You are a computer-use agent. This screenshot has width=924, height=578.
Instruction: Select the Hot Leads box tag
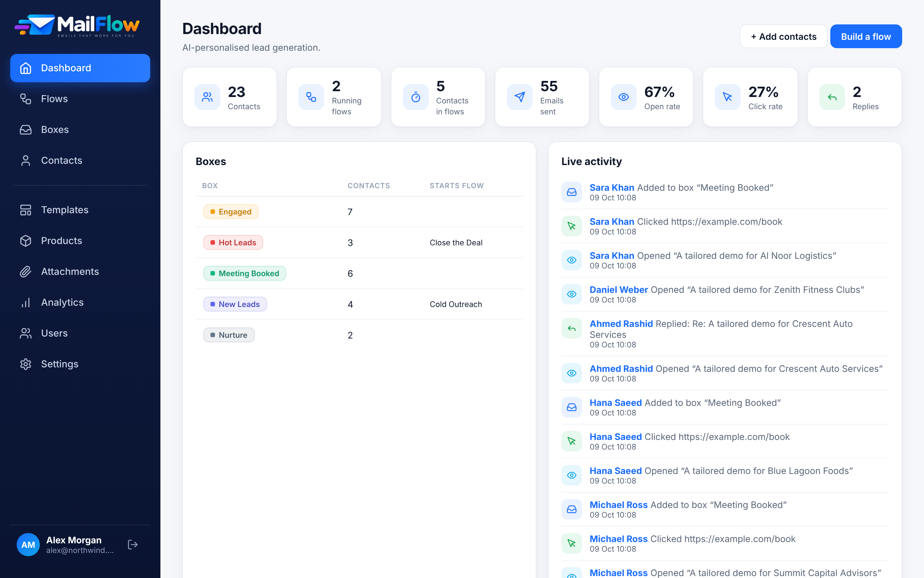tap(233, 242)
